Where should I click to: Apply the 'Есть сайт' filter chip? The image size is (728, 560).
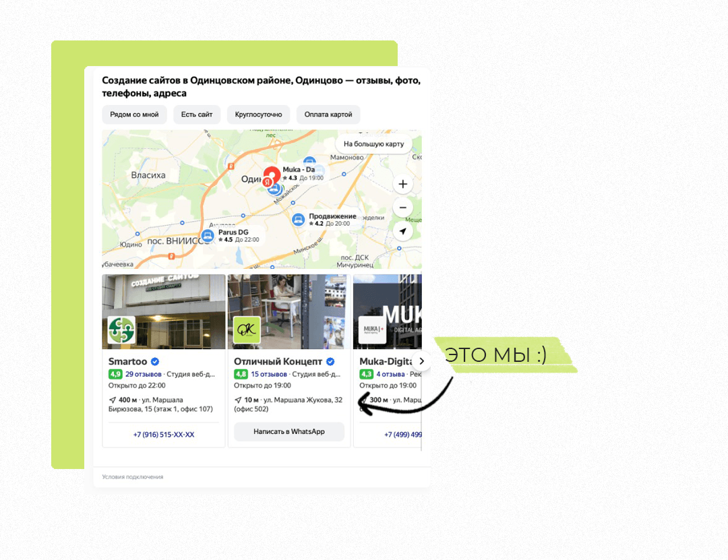[197, 115]
